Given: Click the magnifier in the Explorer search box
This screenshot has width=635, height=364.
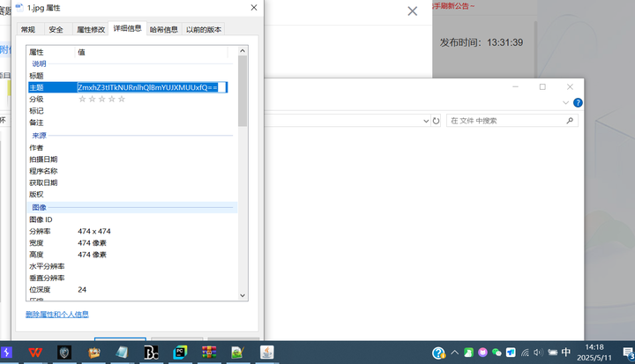Looking at the screenshot, I should tap(570, 120).
